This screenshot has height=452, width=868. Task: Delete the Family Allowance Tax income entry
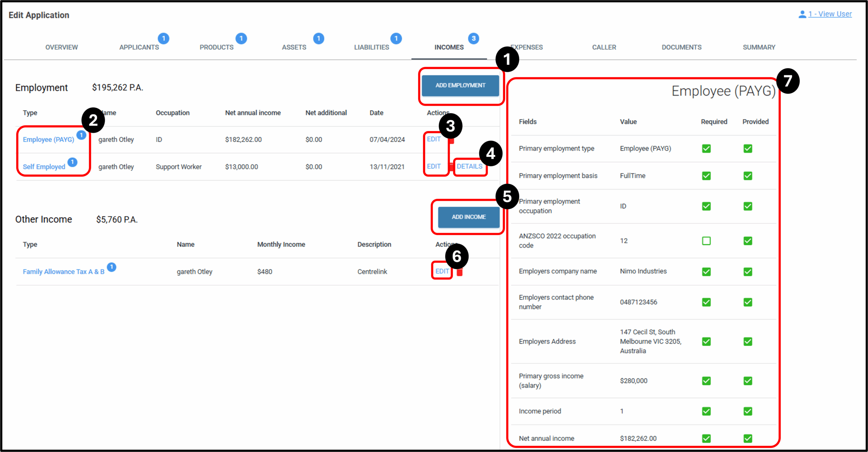[x=459, y=272]
